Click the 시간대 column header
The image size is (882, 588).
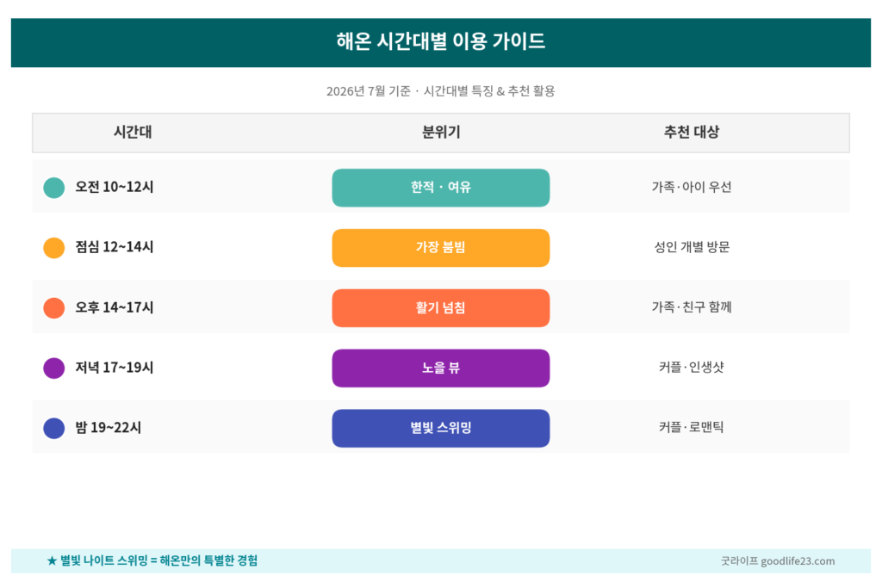(133, 132)
